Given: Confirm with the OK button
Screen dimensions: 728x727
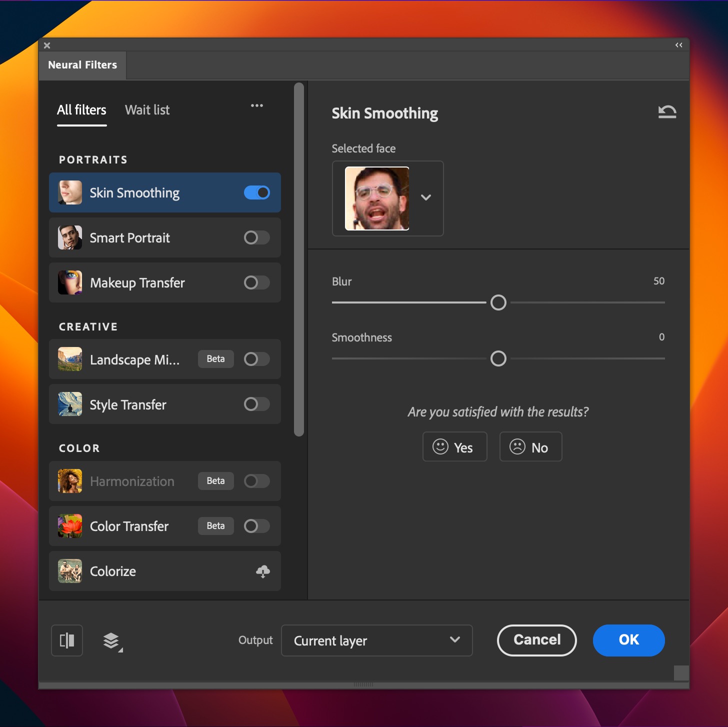Looking at the screenshot, I should pos(629,640).
